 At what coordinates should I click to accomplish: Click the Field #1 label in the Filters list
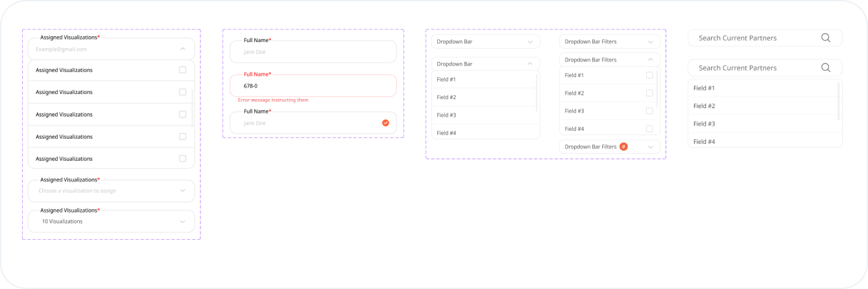(x=575, y=75)
